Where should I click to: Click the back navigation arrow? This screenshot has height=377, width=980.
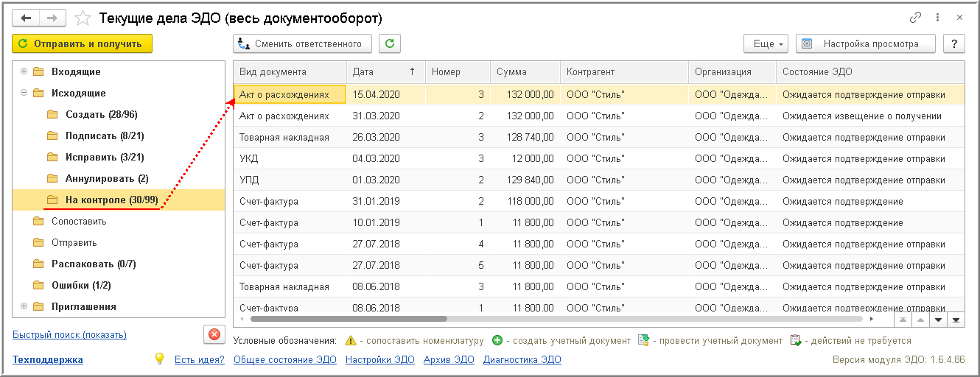[x=26, y=18]
